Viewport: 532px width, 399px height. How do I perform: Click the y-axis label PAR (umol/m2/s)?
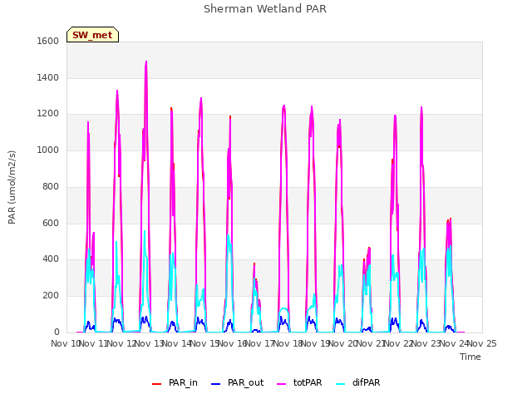tap(12, 187)
